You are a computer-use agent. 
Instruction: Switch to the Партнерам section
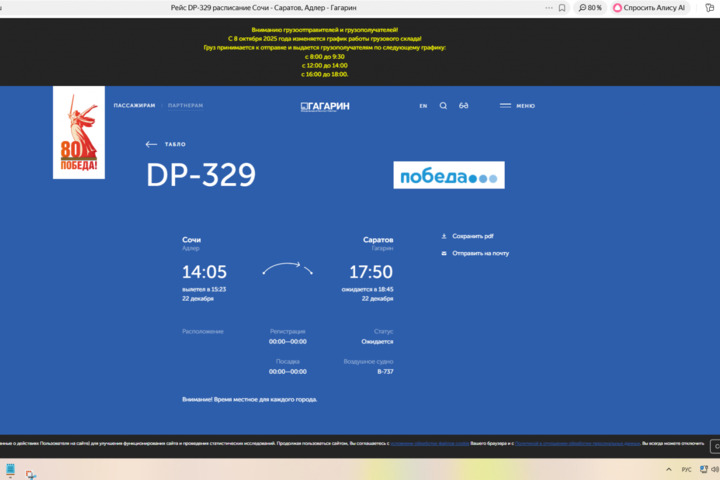click(x=185, y=105)
